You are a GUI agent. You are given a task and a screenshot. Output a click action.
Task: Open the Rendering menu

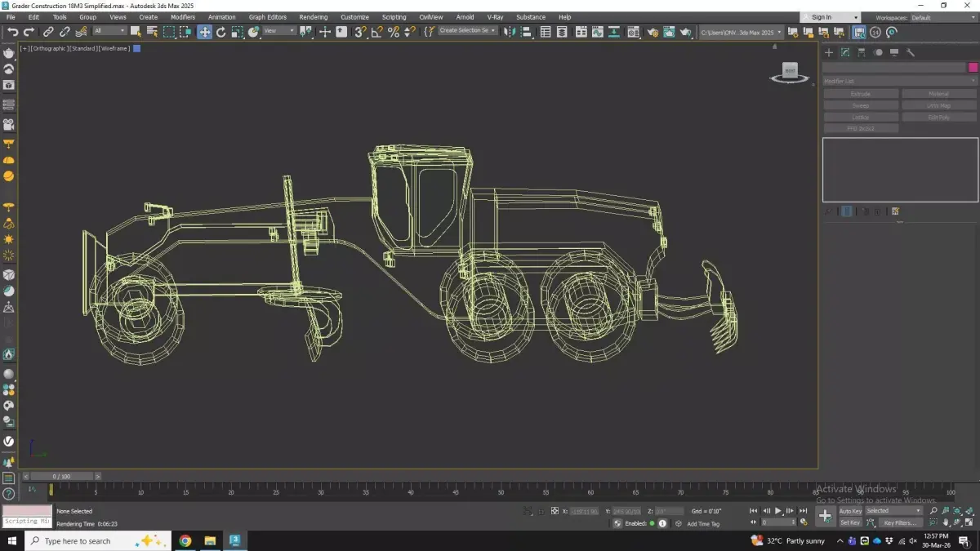(313, 17)
